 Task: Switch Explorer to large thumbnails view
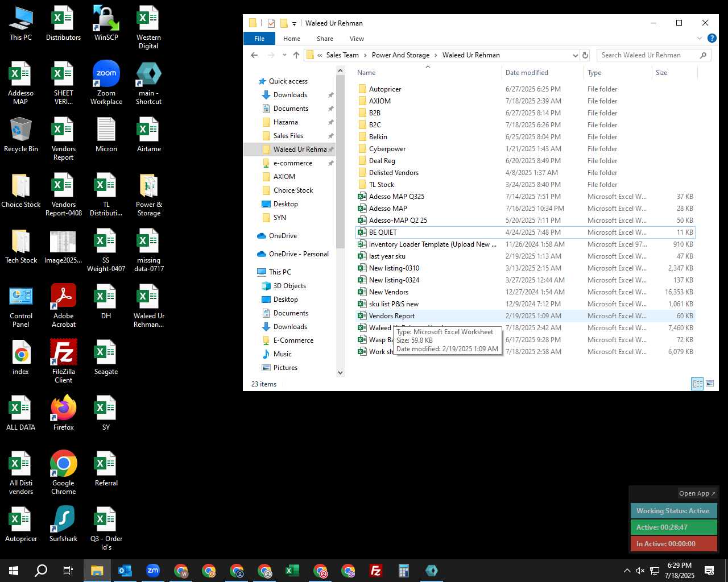point(710,384)
